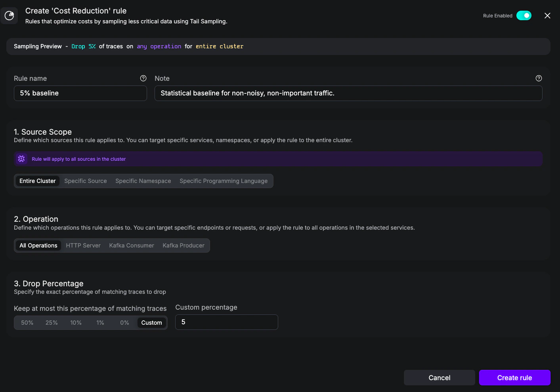
Task: Click 'Keep at most this percentage' label
Action: [x=90, y=308]
